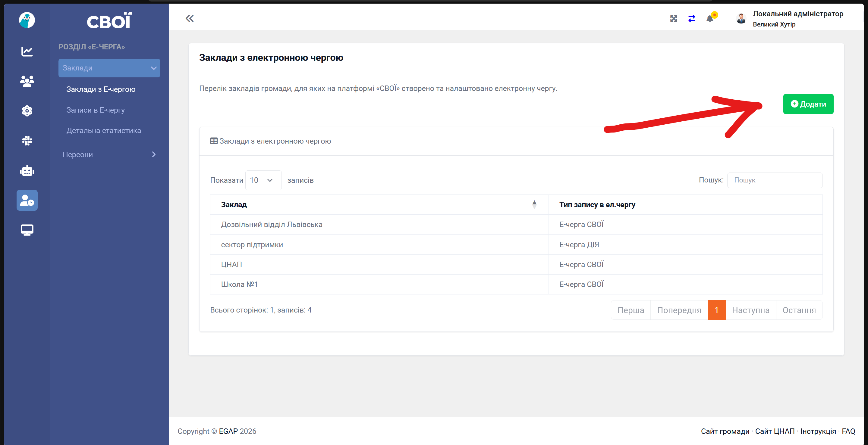Click the green Додати button
Viewport: 868px width, 445px height.
click(x=808, y=104)
